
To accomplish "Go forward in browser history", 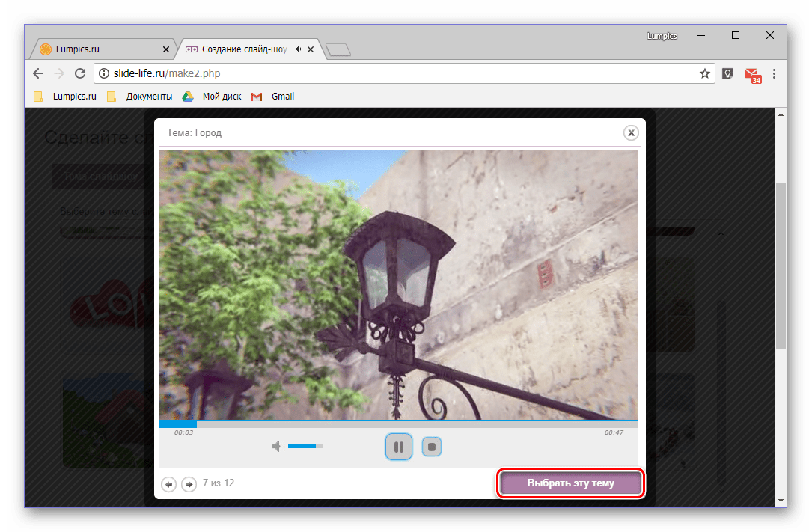I will (59, 73).
